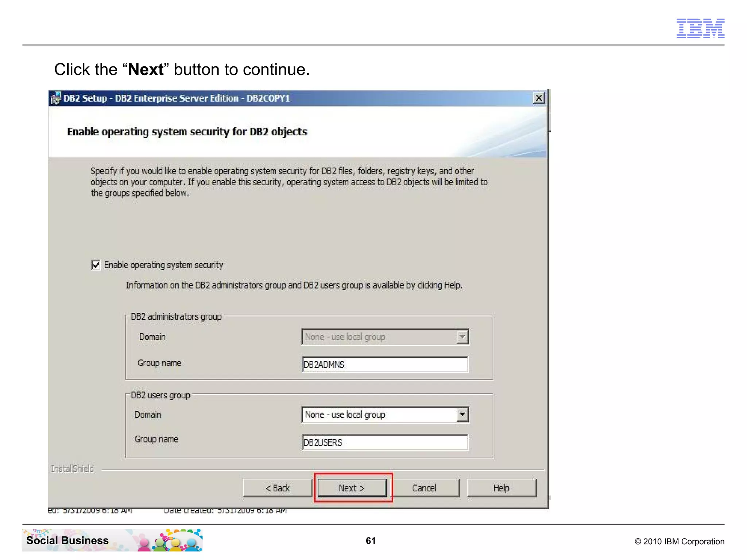The image size is (747, 560).
Task: Click the 'Enable operating system security' label
Action: tap(163, 265)
